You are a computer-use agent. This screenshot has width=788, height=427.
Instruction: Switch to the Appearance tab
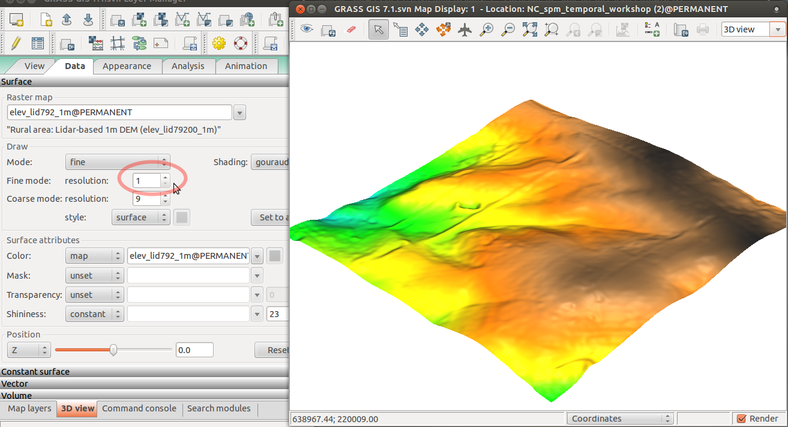127,66
